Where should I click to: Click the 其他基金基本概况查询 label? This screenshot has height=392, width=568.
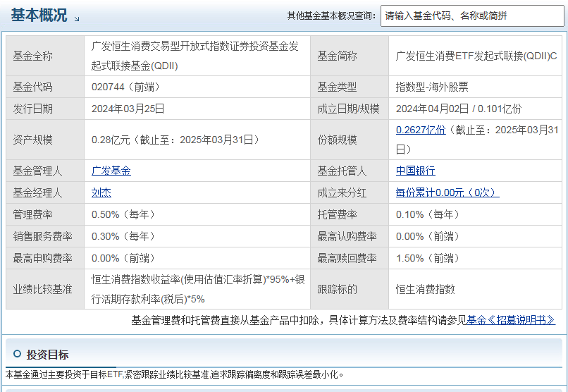331,16
